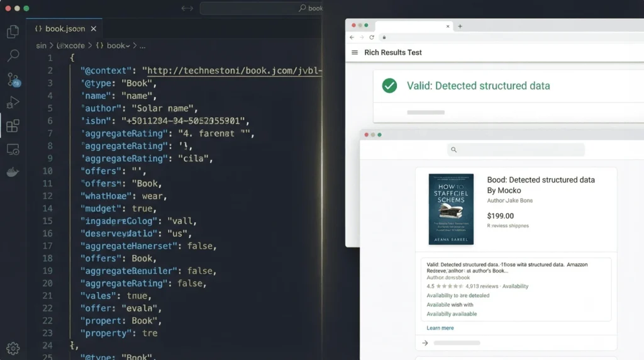Open the Search icon in activity bar
Viewport: 644px width, 360px height.
click(x=13, y=55)
